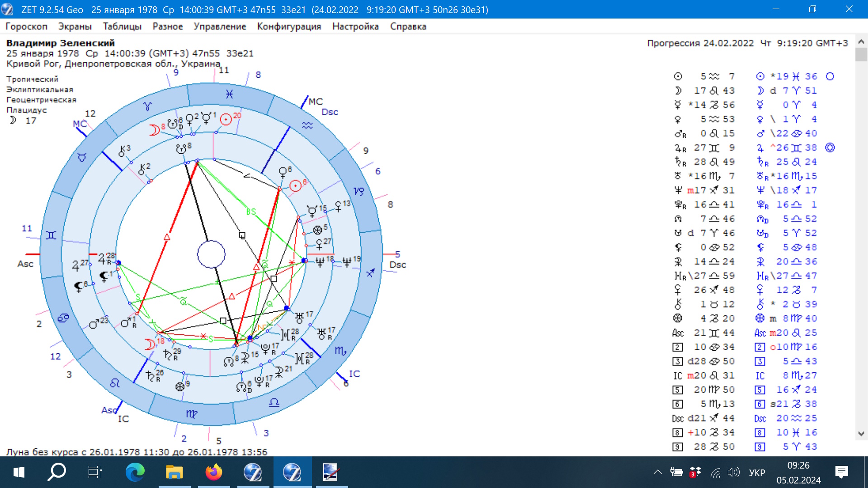Image resolution: width=868 pixels, height=488 pixels.
Task: Click the Настройка menu item
Action: click(x=355, y=26)
